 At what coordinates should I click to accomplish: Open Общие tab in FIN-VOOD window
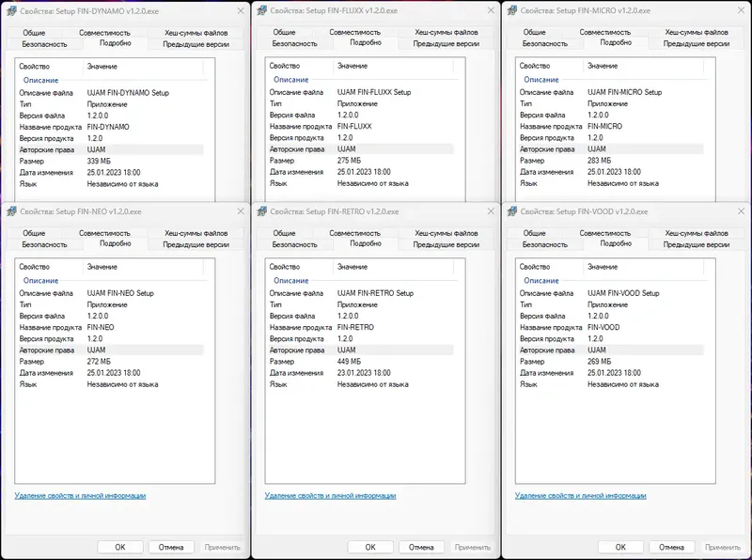pos(534,233)
